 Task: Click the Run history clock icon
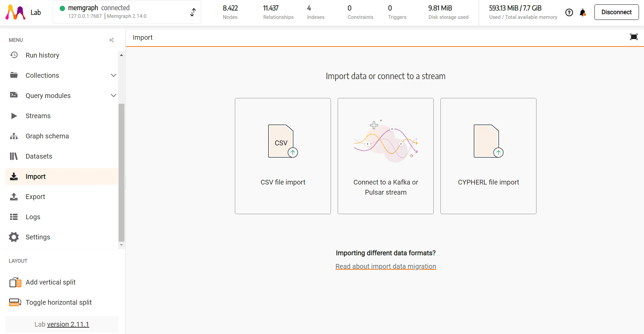coord(14,55)
